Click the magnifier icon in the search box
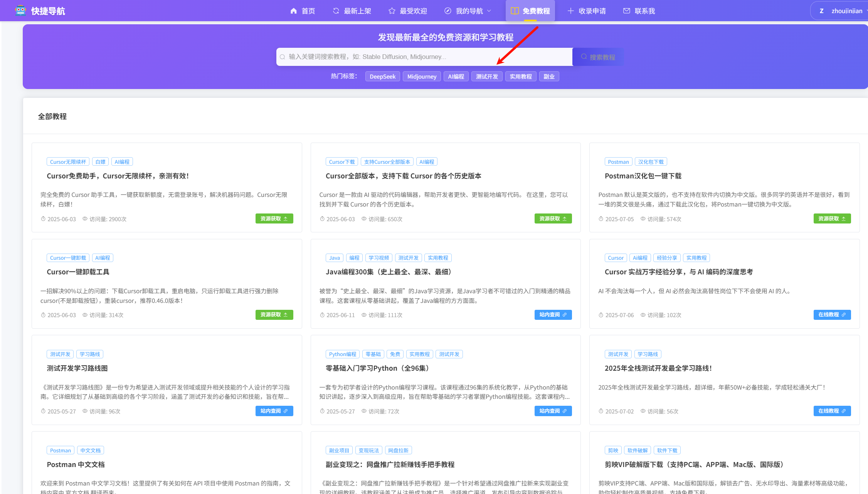This screenshot has height=494, width=868. 283,57
